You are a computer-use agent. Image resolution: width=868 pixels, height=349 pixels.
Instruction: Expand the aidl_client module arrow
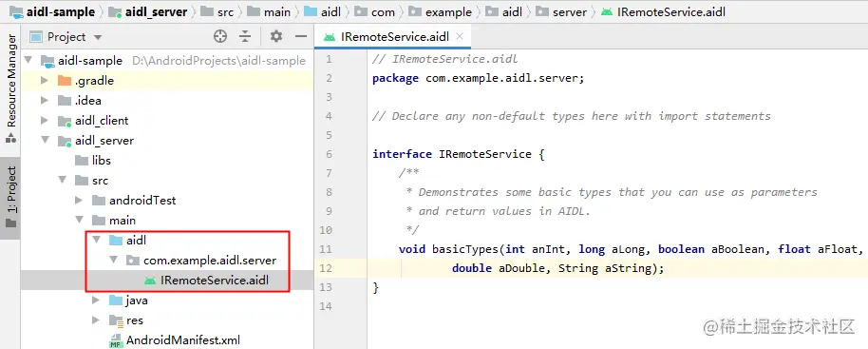[46, 120]
